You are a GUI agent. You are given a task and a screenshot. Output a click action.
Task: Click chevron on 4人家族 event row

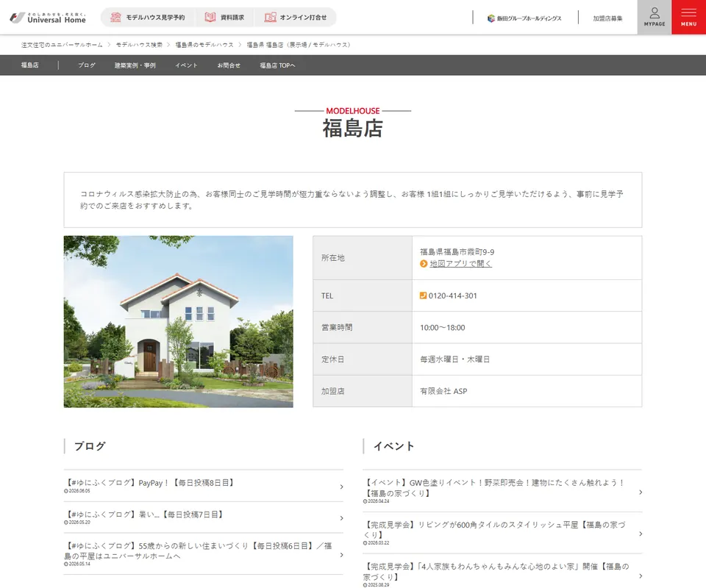point(641,576)
